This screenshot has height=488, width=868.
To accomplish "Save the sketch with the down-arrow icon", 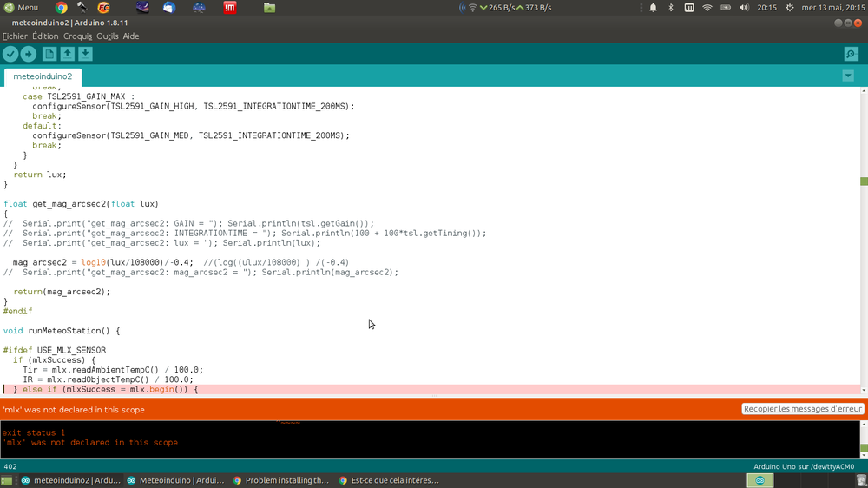I will click(x=85, y=54).
